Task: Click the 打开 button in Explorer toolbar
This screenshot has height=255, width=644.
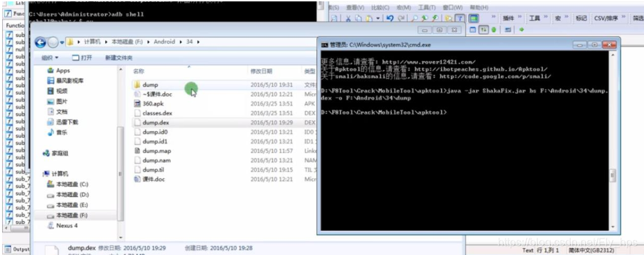Action: click(82, 58)
